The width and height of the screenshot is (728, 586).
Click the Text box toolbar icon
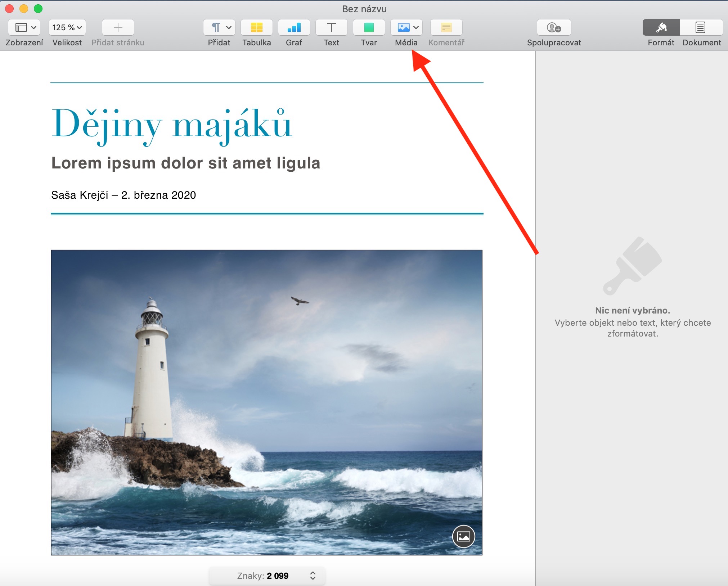pyautogui.click(x=331, y=28)
